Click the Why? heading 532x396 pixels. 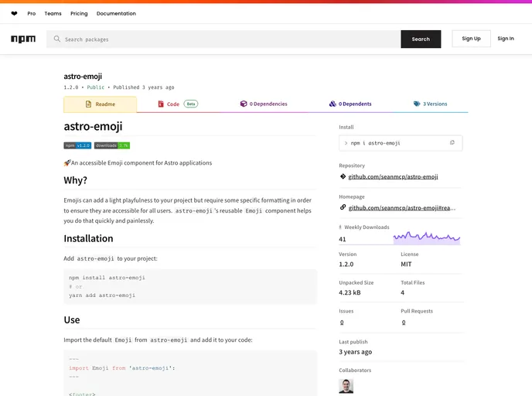pyautogui.click(x=75, y=180)
